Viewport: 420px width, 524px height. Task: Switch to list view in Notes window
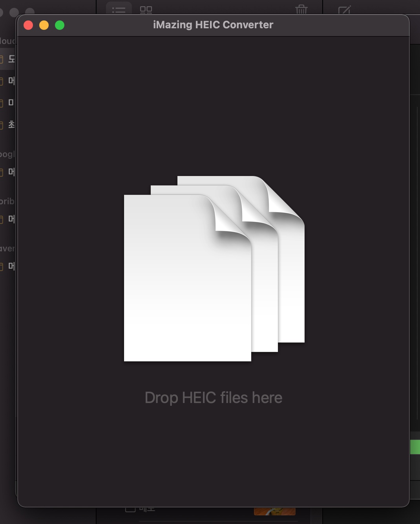click(x=119, y=9)
